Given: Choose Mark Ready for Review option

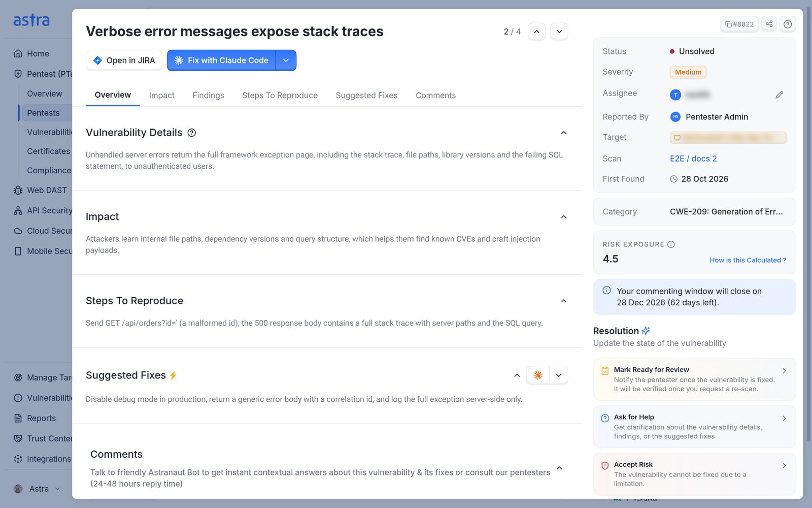Looking at the screenshot, I should coord(694,379).
